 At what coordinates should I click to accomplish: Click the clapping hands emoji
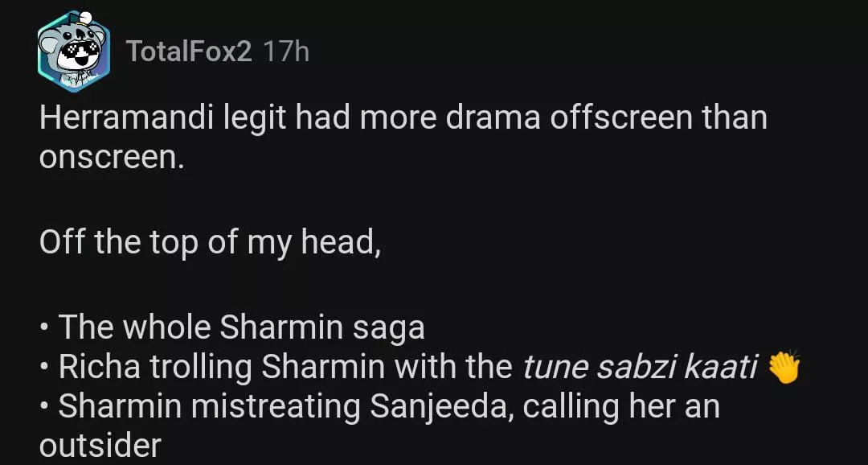(x=784, y=368)
